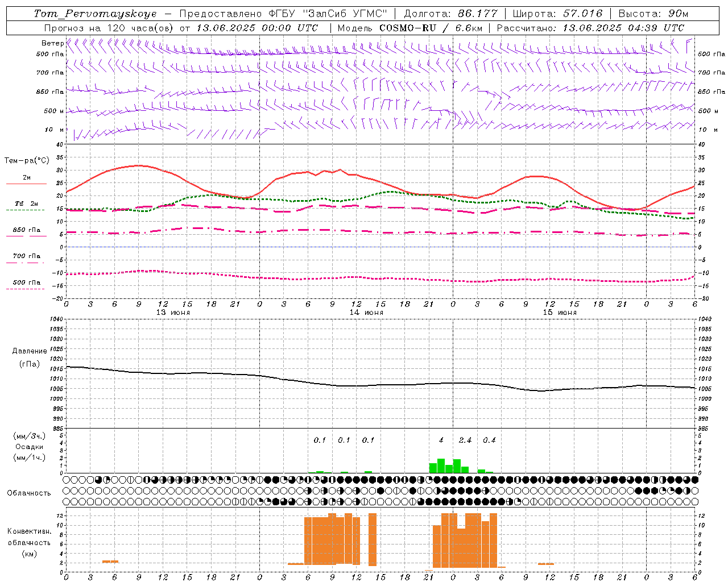
Task: Select the 'Широта: 57.016' latitude value
Action: tap(557, 14)
